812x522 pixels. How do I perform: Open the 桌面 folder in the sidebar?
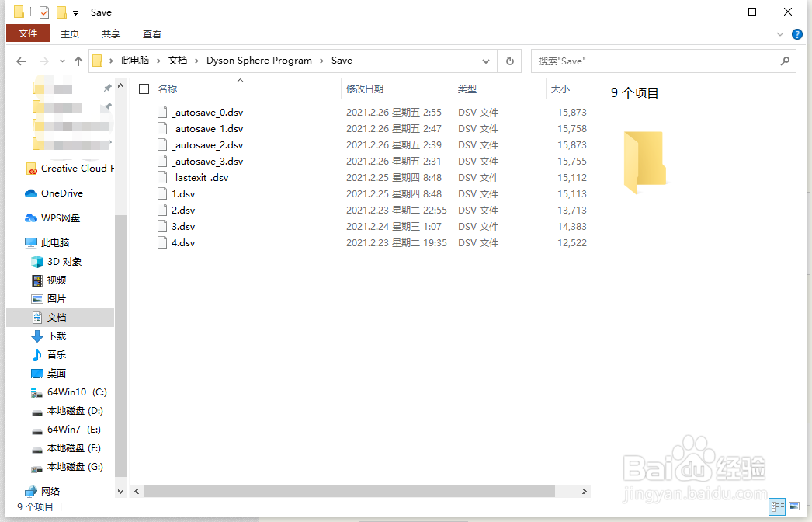pos(49,374)
